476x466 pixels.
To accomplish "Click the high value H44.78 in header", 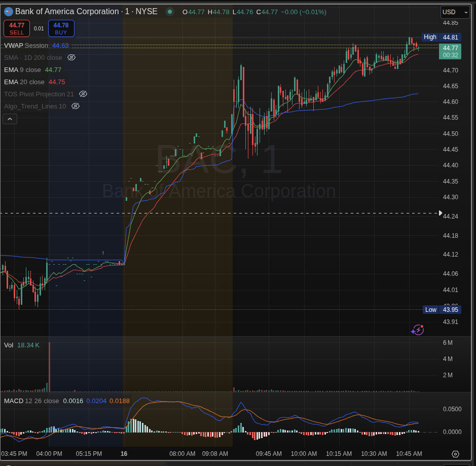I will click(218, 12).
